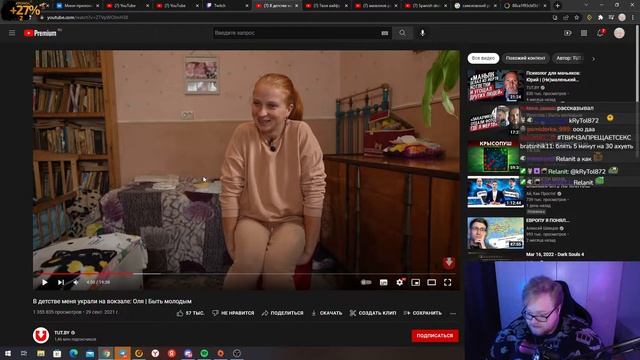Skip to the next video
This screenshot has height=360, width=640.
pyautogui.click(x=61, y=282)
